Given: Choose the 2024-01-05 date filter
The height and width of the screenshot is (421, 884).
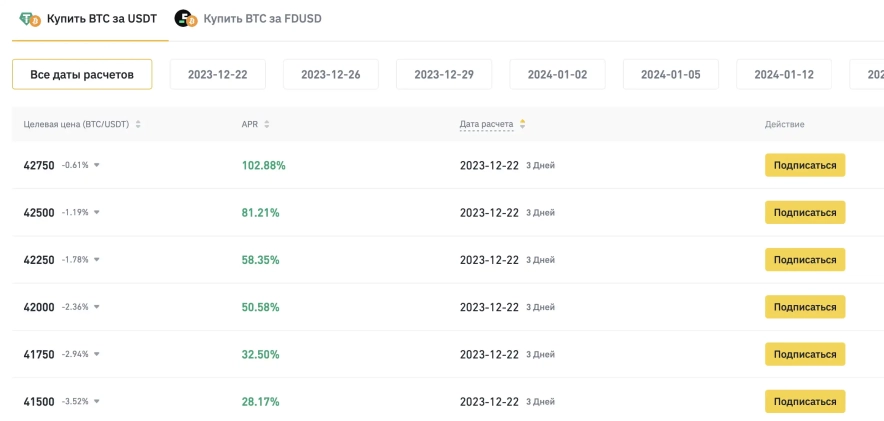Looking at the screenshot, I should pyautogui.click(x=670, y=74).
